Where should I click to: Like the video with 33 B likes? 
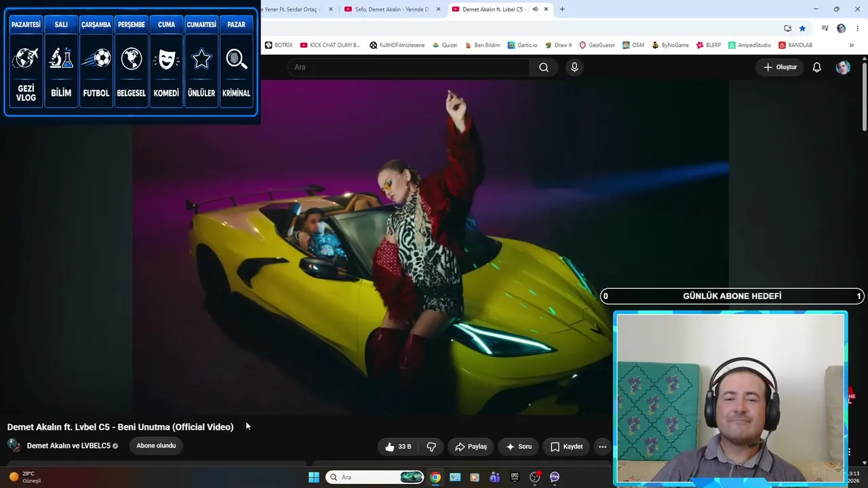tap(398, 447)
